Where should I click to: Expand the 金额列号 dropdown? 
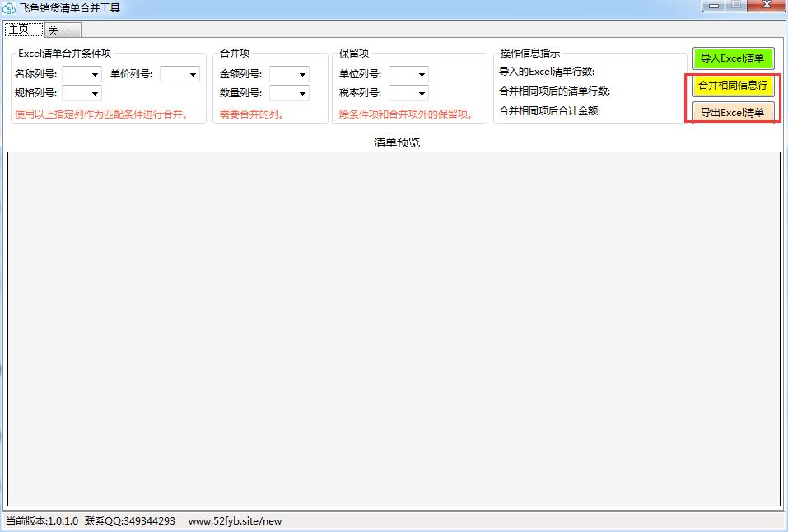[290, 74]
